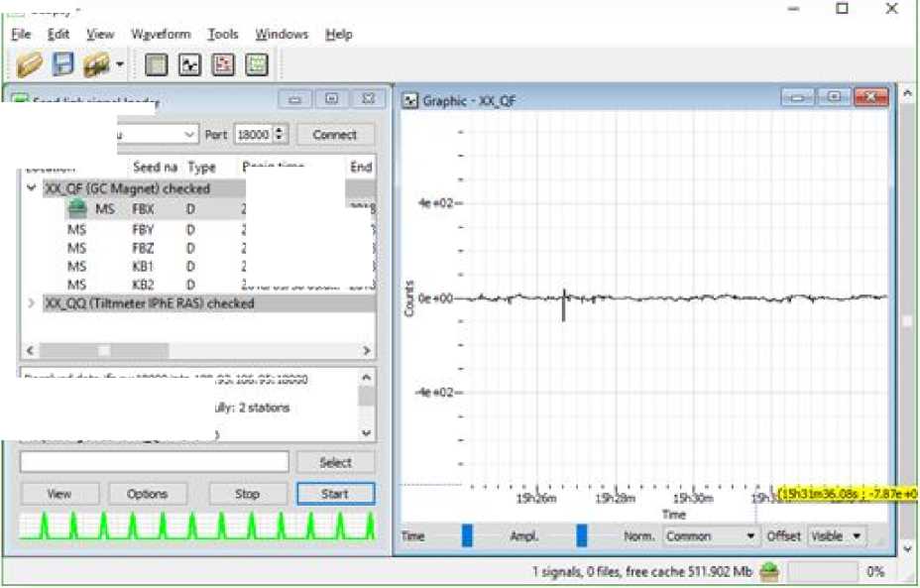Click the open file folder icon
The height and width of the screenshot is (588, 920).
pos(31,64)
